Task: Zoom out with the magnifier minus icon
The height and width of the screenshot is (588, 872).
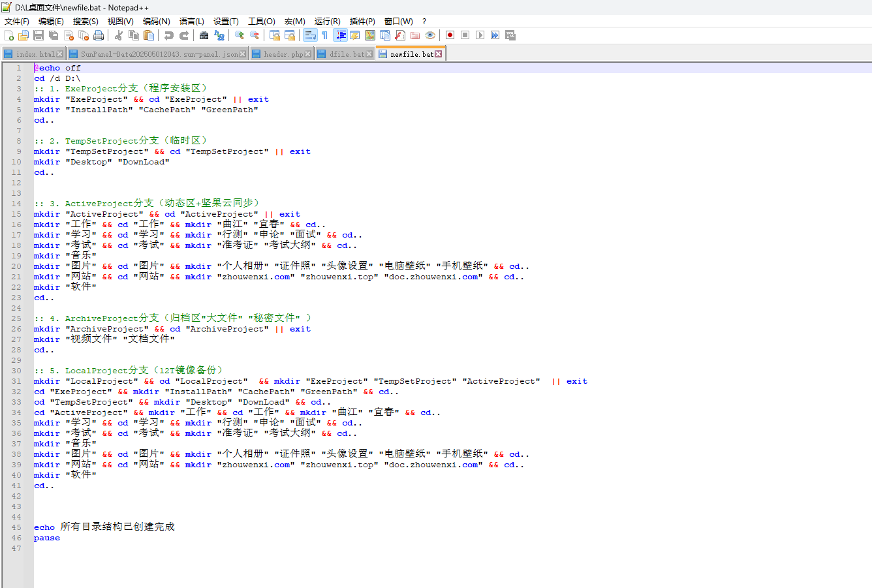Action: coord(255,35)
